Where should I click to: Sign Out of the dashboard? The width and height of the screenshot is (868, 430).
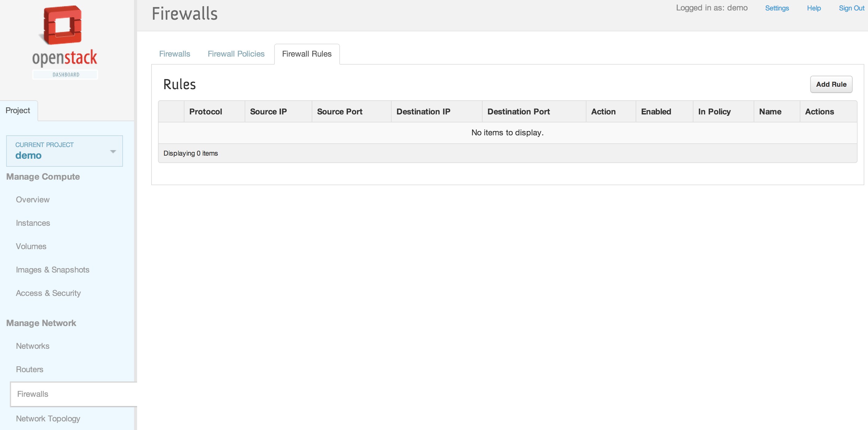pos(851,8)
